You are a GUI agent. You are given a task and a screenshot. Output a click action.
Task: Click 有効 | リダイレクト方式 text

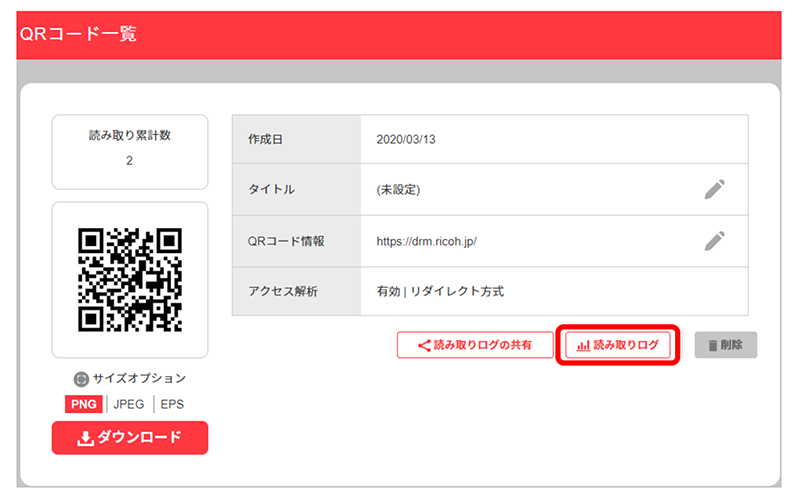pyautogui.click(x=440, y=291)
